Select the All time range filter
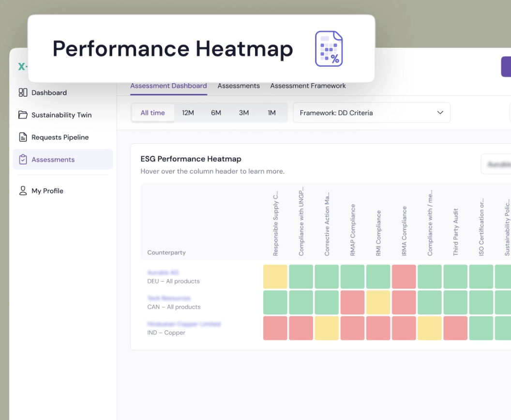511x420 pixels. click(x=152, y=113)
